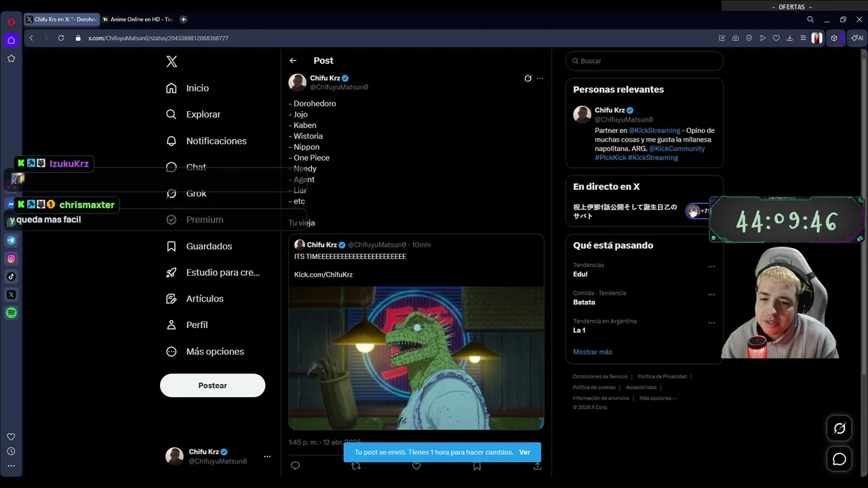
Task: Open Easy Setup sliders icon
Action: [804, 39]
